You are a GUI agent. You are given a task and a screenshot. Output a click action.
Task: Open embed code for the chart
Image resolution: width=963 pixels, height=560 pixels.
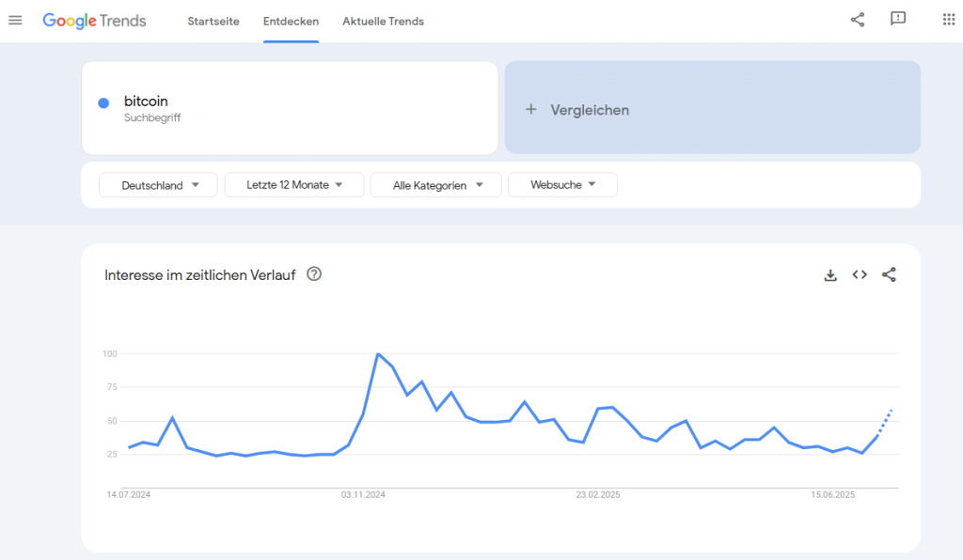click(860, 274)
